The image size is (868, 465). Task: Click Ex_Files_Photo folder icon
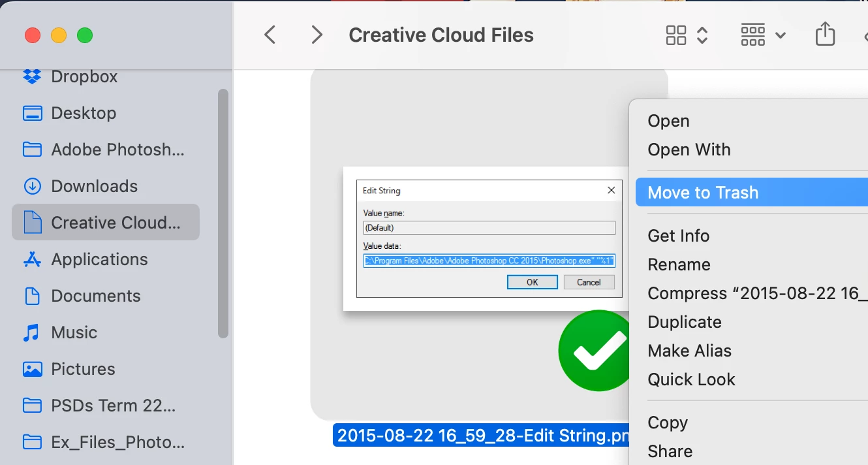click(32, 442)
